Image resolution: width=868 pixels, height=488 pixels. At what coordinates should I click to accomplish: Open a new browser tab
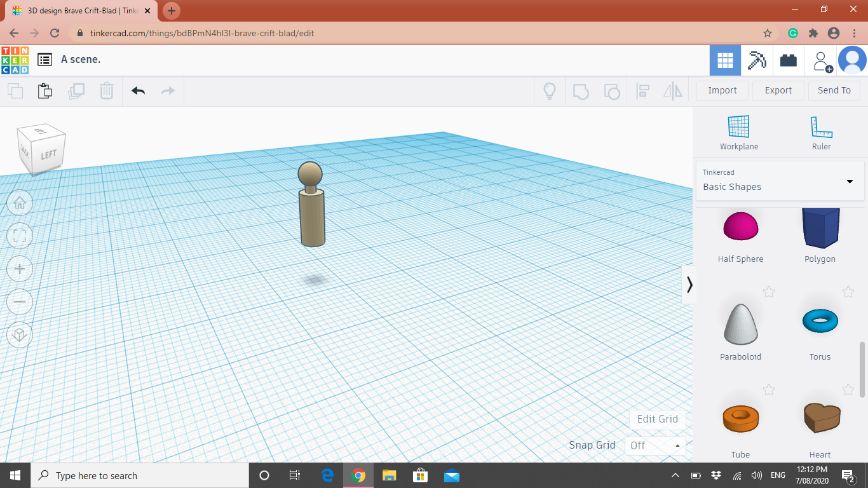172,11
